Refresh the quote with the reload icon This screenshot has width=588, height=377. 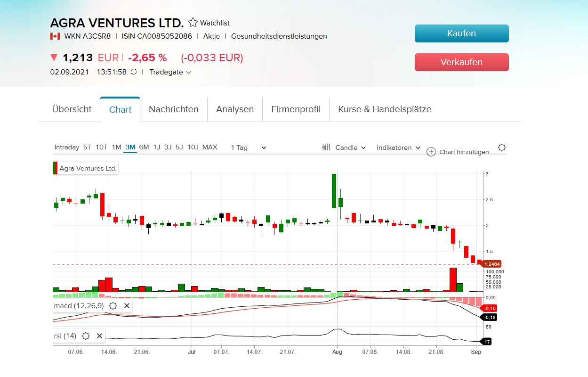pyautogui.click(x=134, y=73)
